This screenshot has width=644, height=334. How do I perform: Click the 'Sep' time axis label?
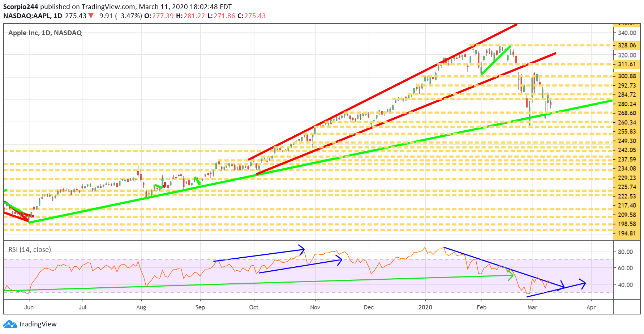coord(200,308)
